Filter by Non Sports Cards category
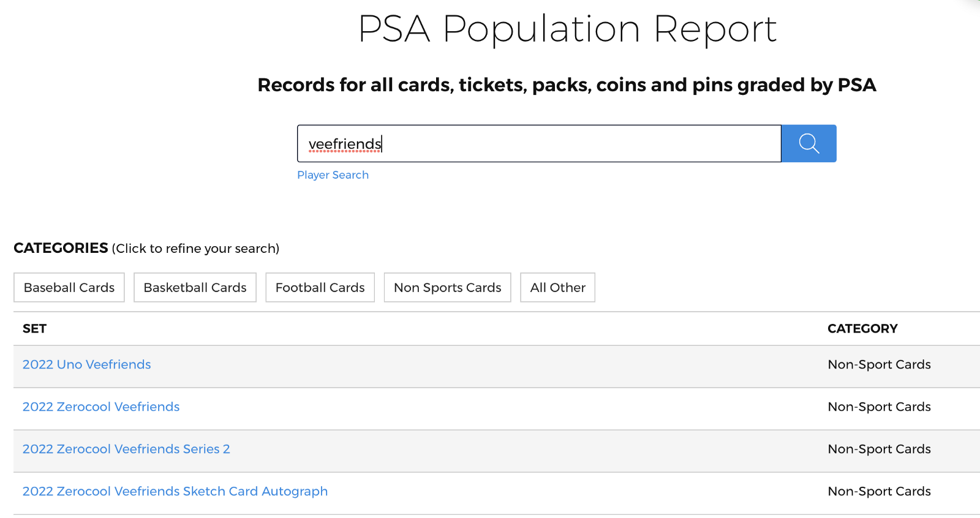980x518 pixels. 447,287
